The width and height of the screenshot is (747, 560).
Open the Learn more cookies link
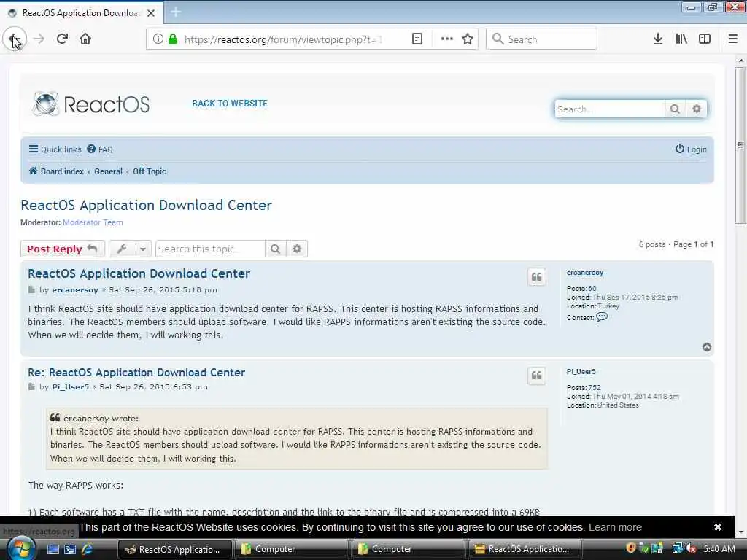[x=615, y=527]
